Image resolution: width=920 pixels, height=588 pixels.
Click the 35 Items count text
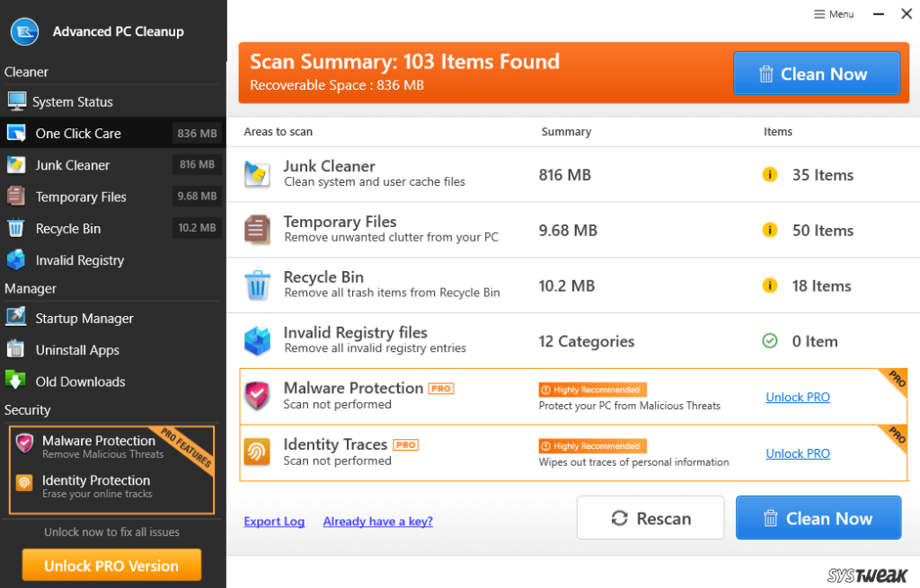(823, 175)
